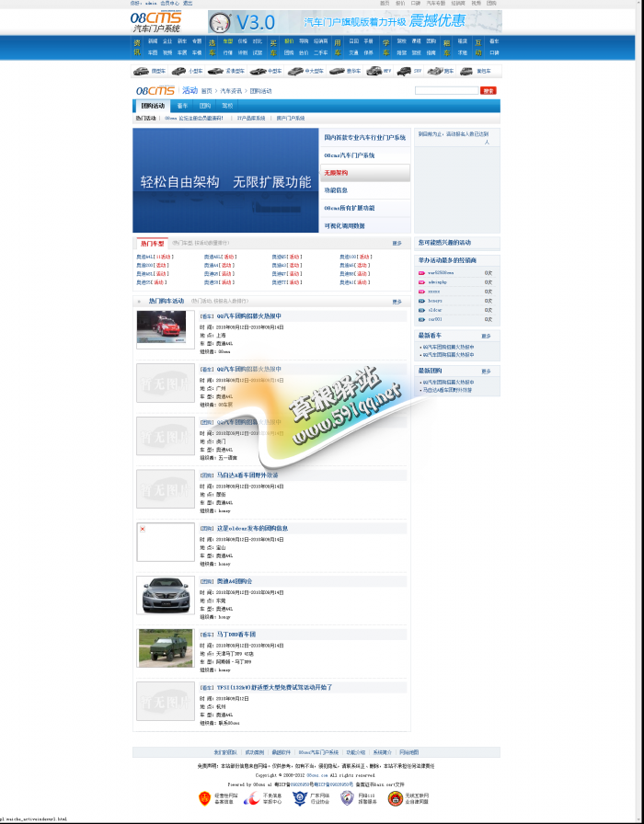Screen dimensions: 644x824
Task: Click the pink icon beside adminphp
Action: pyautogui.click(x=421, y=282)
